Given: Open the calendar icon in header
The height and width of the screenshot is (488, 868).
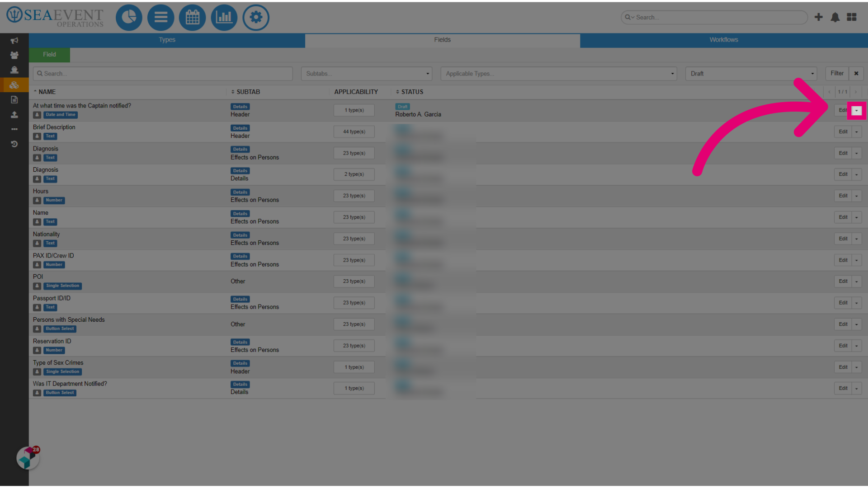Looking at the screenshot, I should (192, 18).
